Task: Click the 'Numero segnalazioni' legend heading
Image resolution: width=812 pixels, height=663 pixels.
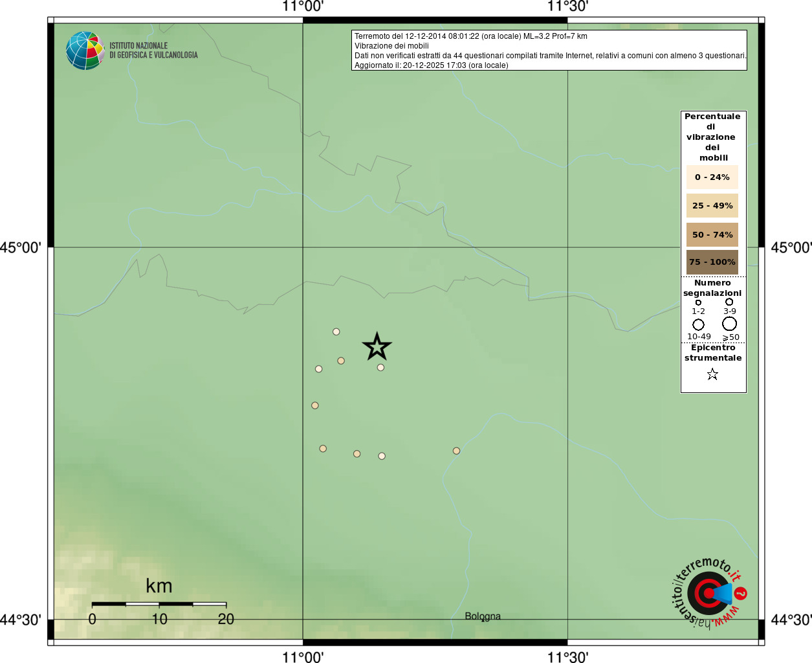Action: [x=712, y=288]
